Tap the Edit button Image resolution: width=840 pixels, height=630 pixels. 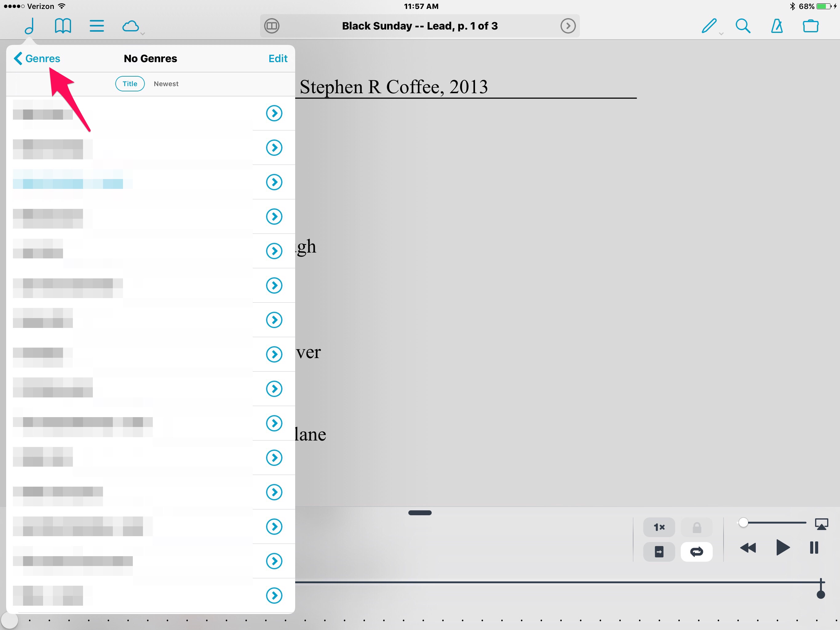[278, 58]
